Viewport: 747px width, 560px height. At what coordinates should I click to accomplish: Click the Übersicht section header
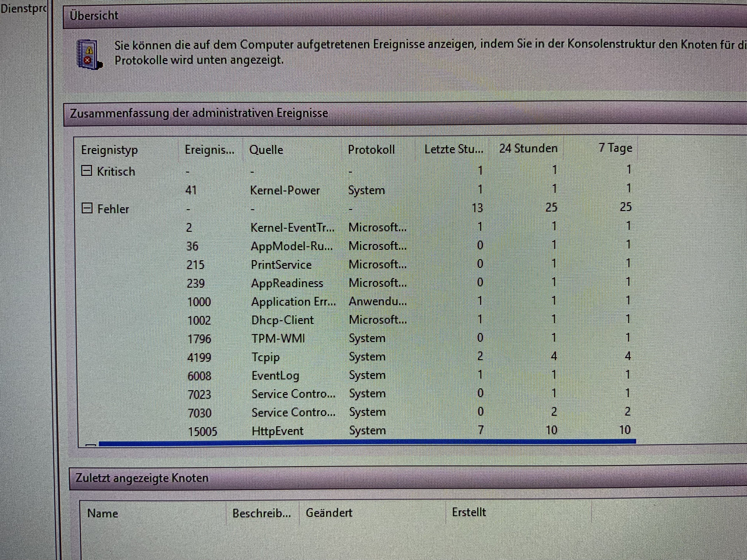(94, 16)
